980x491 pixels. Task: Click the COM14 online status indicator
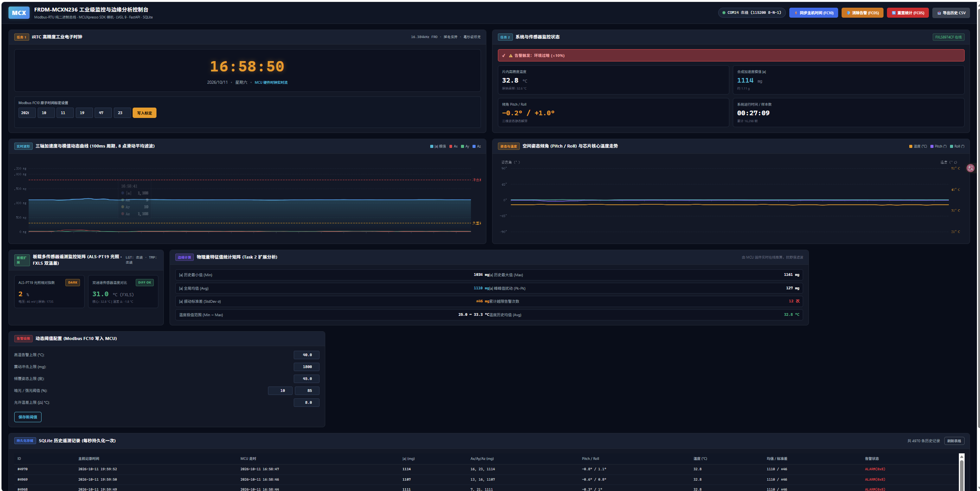(752, 13)
